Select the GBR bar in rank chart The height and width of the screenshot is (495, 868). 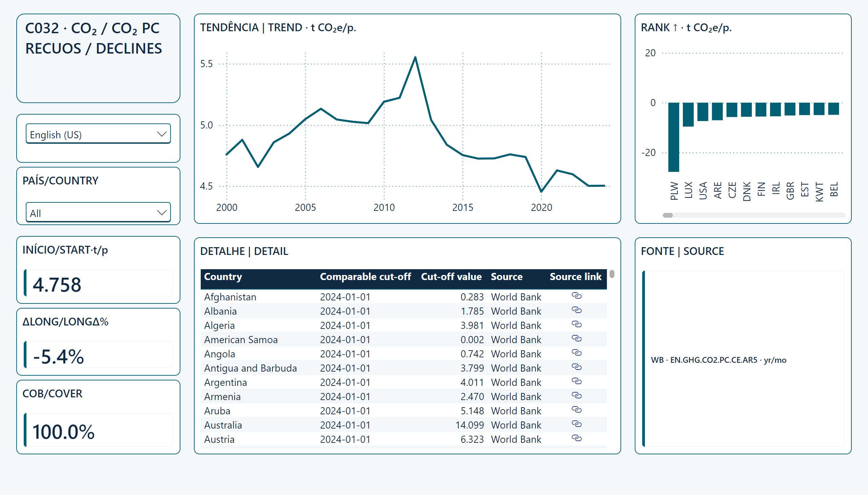pyautogui.click(x=790, y=109)
